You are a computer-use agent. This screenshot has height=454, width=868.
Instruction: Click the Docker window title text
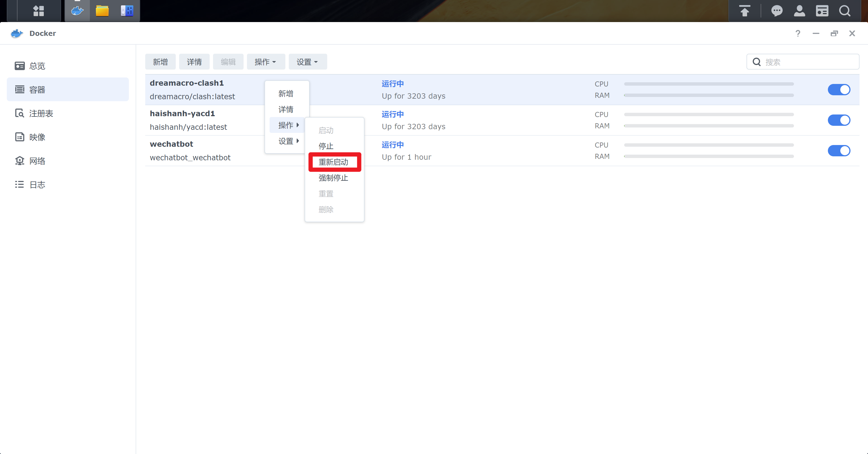tap(42, 33)
